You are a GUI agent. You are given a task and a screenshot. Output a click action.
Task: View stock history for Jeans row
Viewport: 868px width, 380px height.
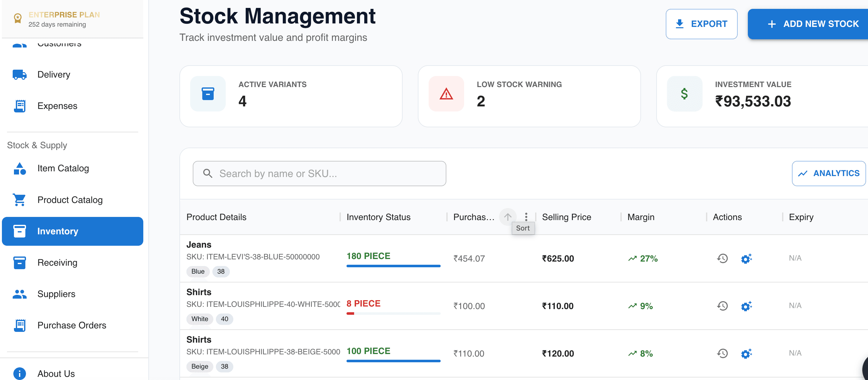(x=722, y=258)
